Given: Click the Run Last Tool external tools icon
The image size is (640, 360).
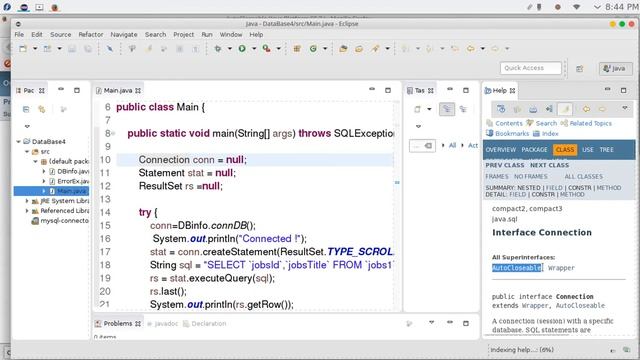Looking at the screenshot, I should coord(267,49).
